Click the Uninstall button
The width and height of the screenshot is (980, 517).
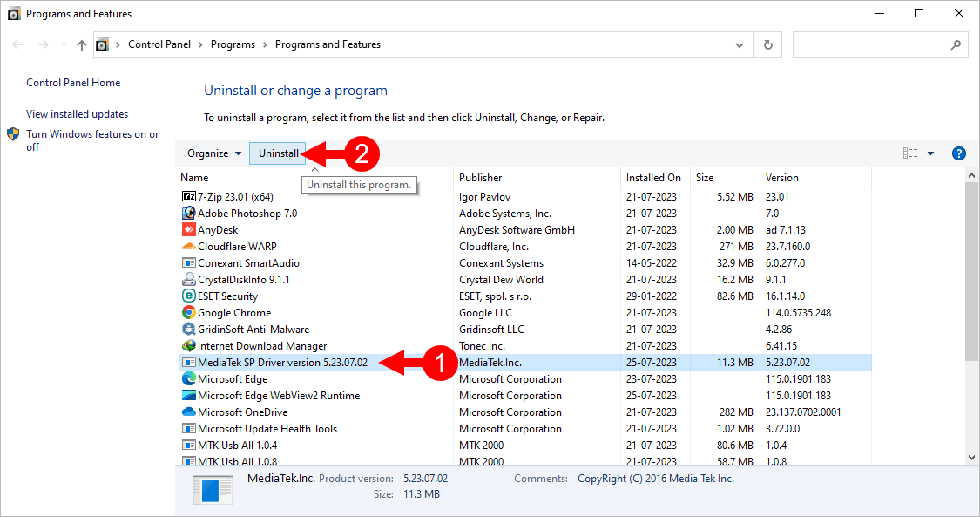(x=277, y=153)
